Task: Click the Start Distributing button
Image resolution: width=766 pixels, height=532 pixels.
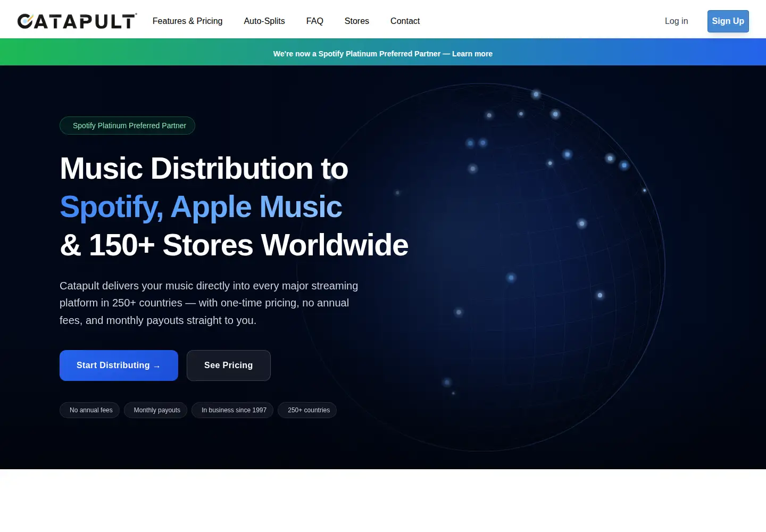Action: [x=119, y=365]
